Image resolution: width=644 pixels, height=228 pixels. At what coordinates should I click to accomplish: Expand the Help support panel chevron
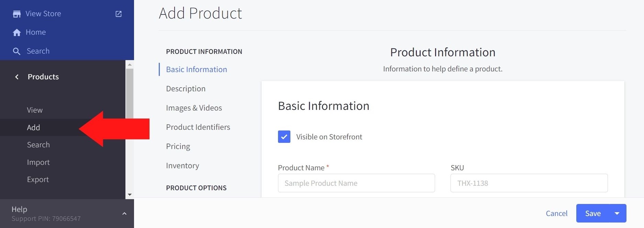[124, 214]
